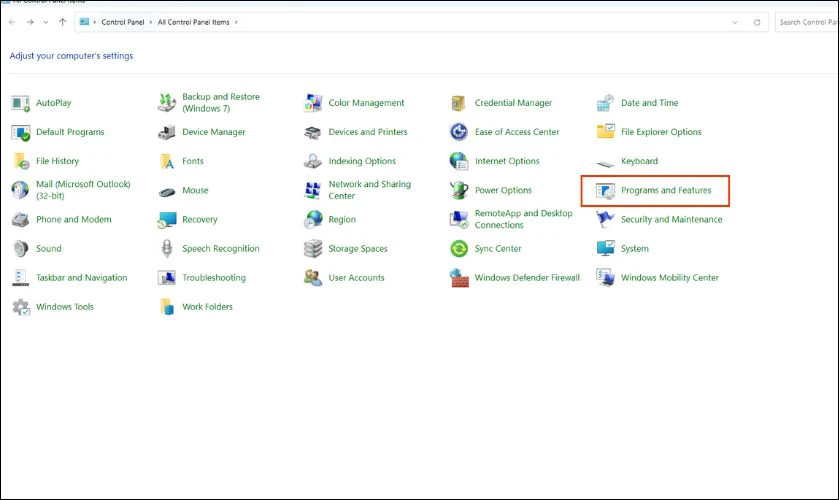The height and width of the screenshot is (500, 840).
Task: Open the Programs and Features icon
Action: tap(605, 190)
